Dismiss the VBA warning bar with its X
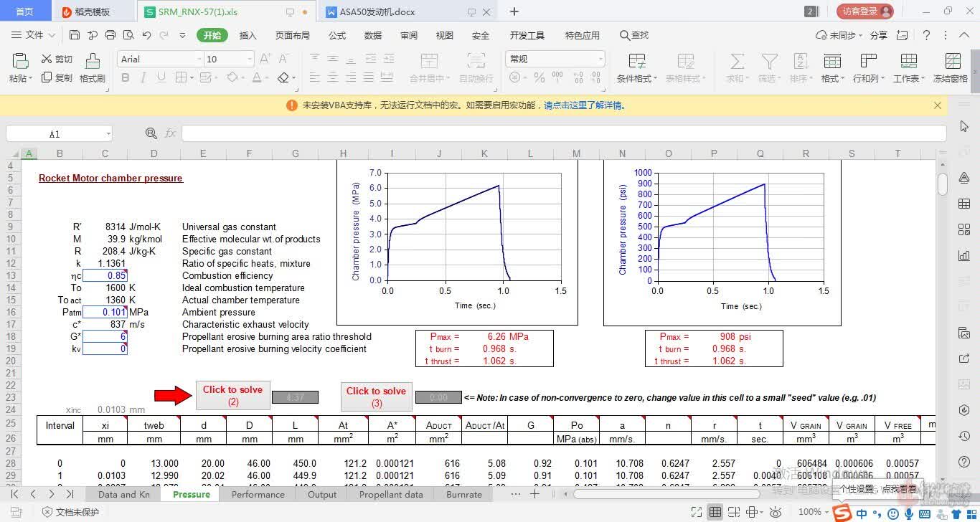Image resolution: width=980 pixels, height=522 pixels. pyautogui.click(x=938, y=105)
